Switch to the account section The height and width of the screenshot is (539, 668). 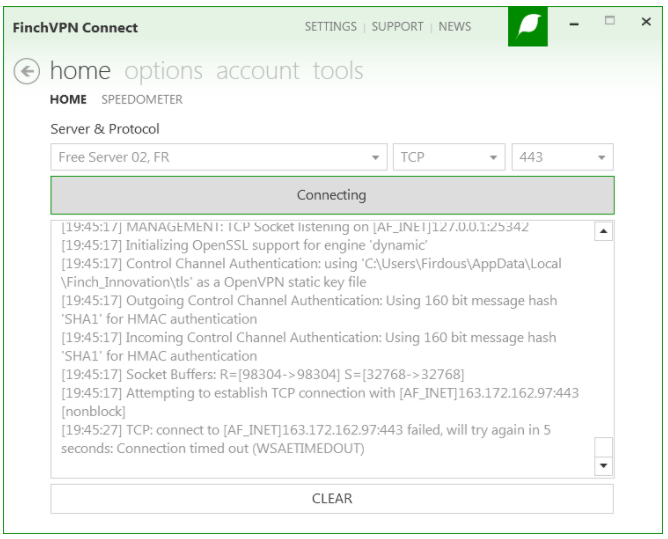coord(258,71)
